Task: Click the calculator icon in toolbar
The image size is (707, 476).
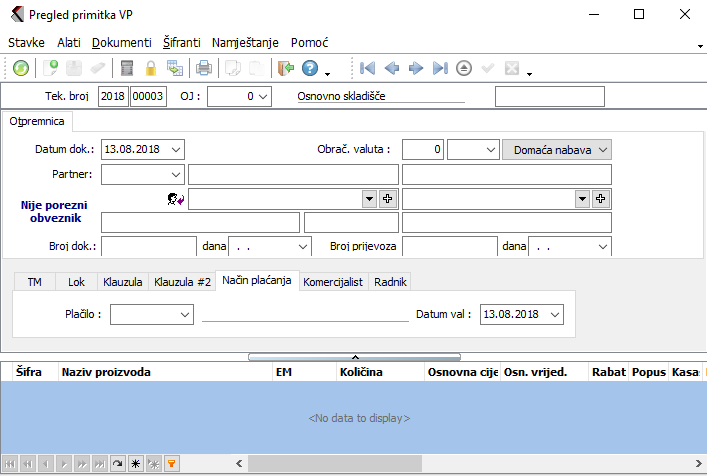Action: click(127, 68)
